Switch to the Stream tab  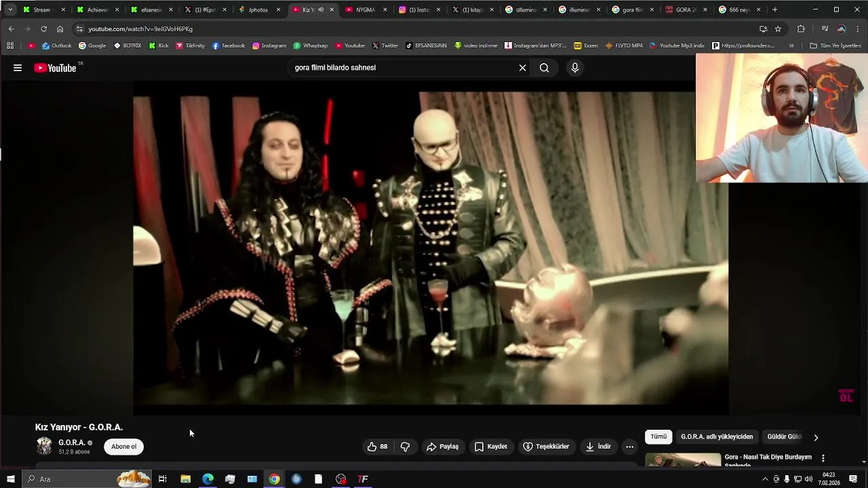click(45, 9)
